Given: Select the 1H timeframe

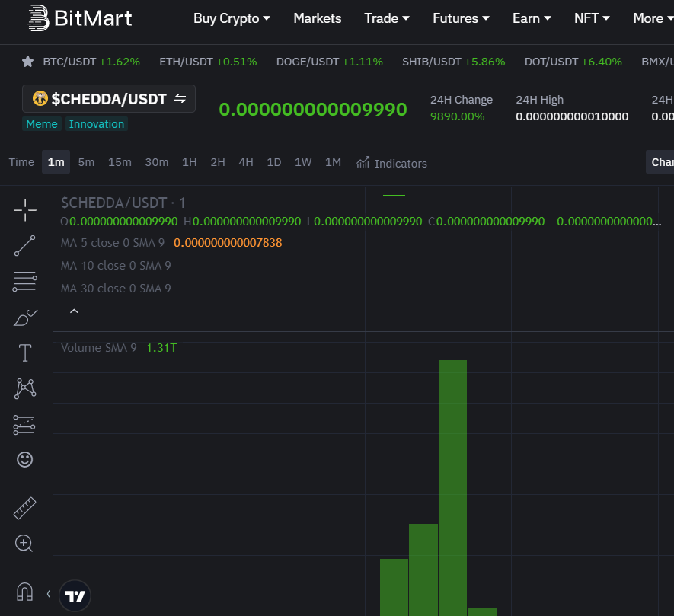Looking at the screenshot, I should (189, 162).
